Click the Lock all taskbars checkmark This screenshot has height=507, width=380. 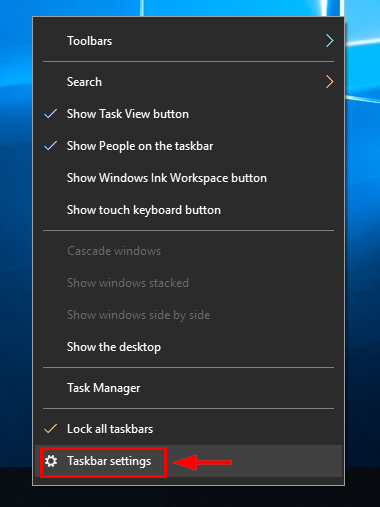(x=51, y=429)
